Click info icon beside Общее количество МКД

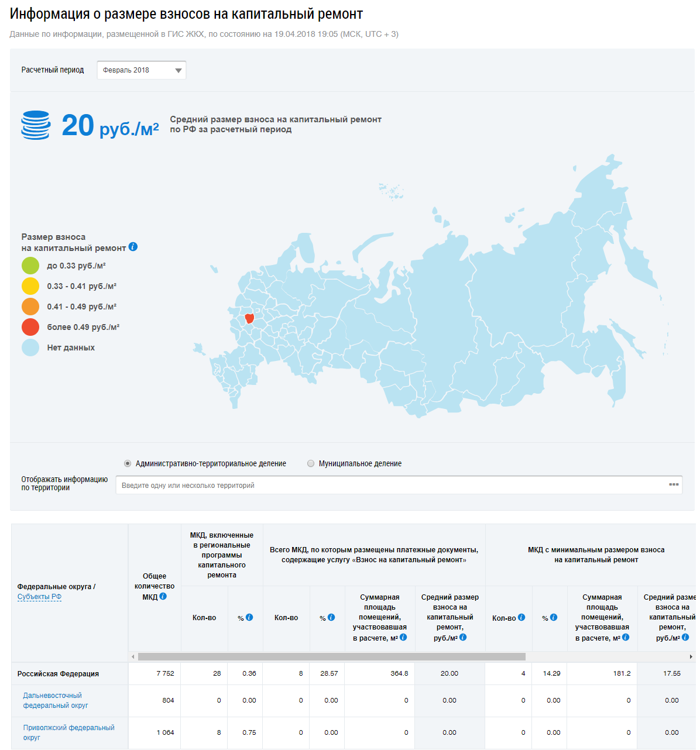pos(163,596)
